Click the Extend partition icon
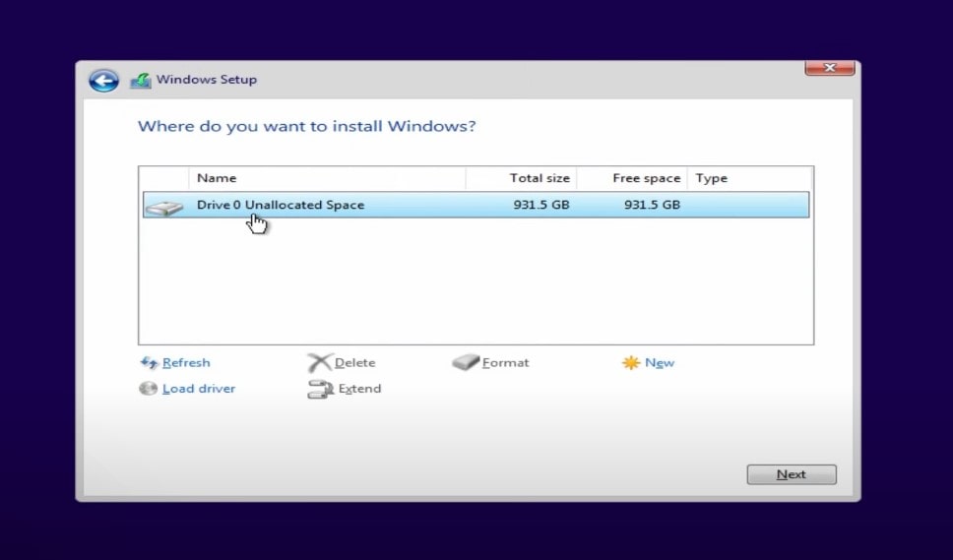Image resolution: width=953 pixels, height=560 pixels. click(320, 389)
